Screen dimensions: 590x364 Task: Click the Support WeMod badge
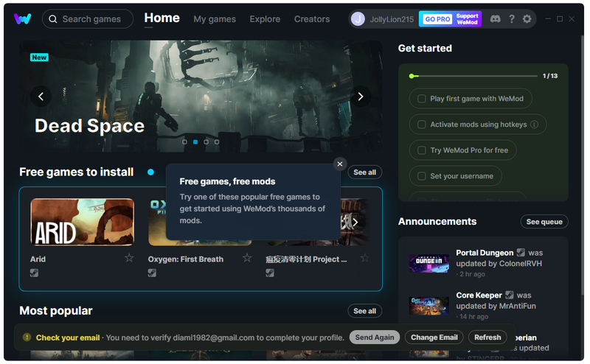467,19
